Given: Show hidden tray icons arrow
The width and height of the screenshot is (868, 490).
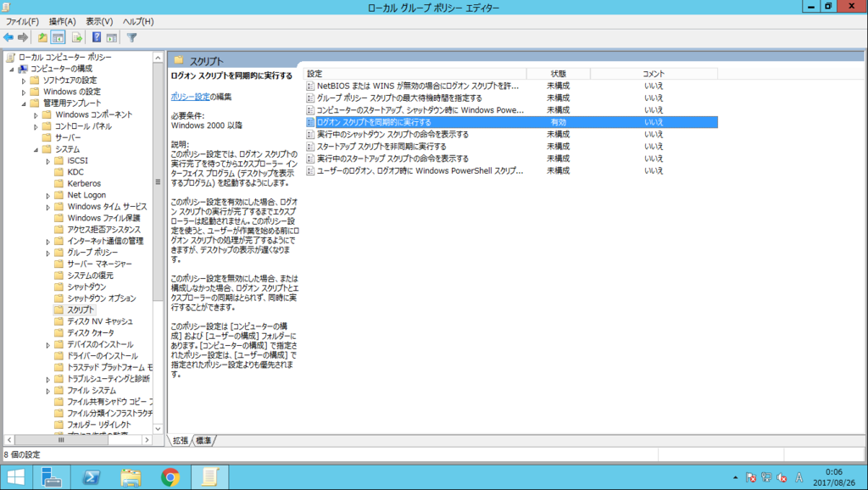Looking at the screenshot, I should point(735,477).
